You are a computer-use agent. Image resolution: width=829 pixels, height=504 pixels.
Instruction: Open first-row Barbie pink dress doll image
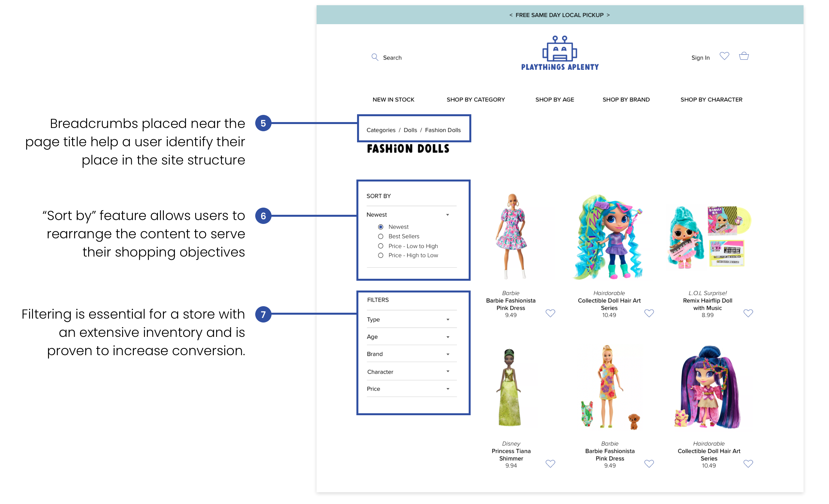click(512, 236)
